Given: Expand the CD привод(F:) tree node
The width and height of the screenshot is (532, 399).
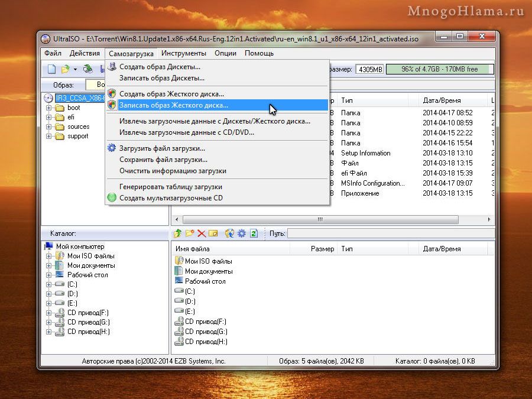Looking at the screenshot, I should 49,313.
